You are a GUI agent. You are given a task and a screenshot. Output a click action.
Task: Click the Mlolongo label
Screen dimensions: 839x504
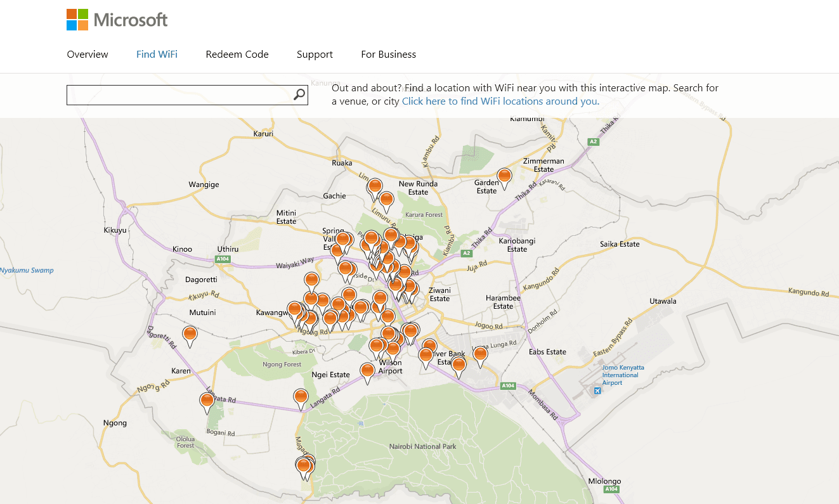(604, 481)
